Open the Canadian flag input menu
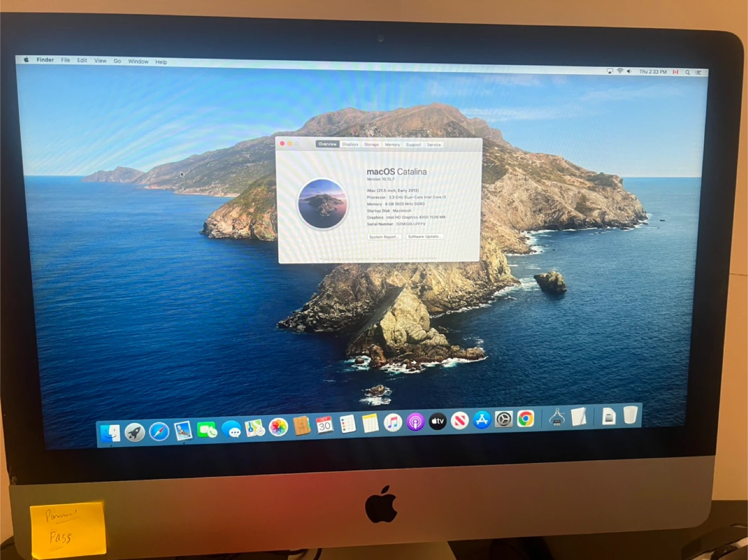The width and height of the screenshot is (748, 560). click(x=675, y=72)
